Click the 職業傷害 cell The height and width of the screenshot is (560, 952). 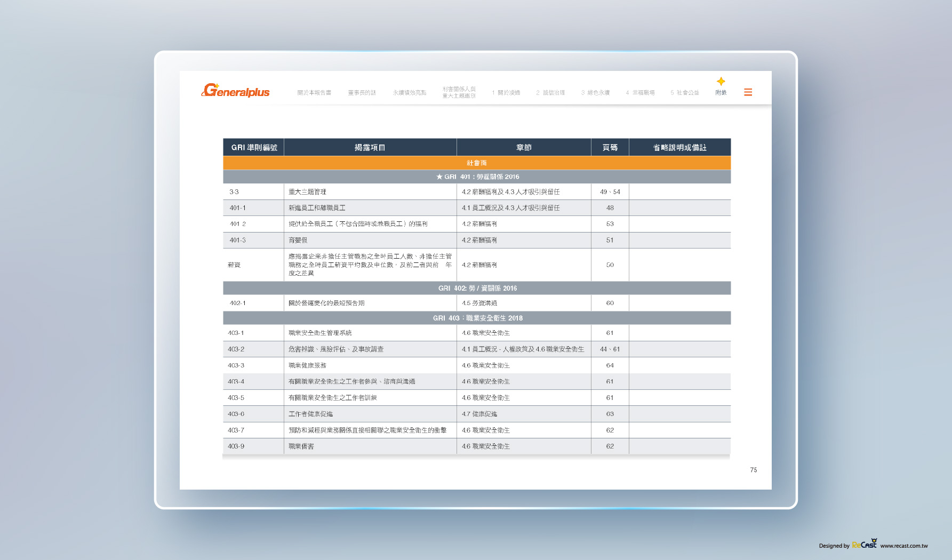tap(370, 446)
